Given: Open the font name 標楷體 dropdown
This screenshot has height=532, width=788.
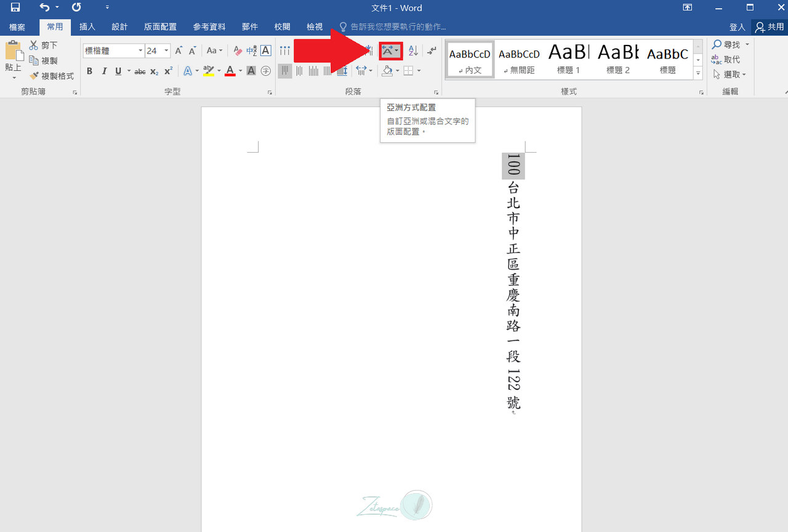Looking at the screenshot, I should (x=140, y=51).
